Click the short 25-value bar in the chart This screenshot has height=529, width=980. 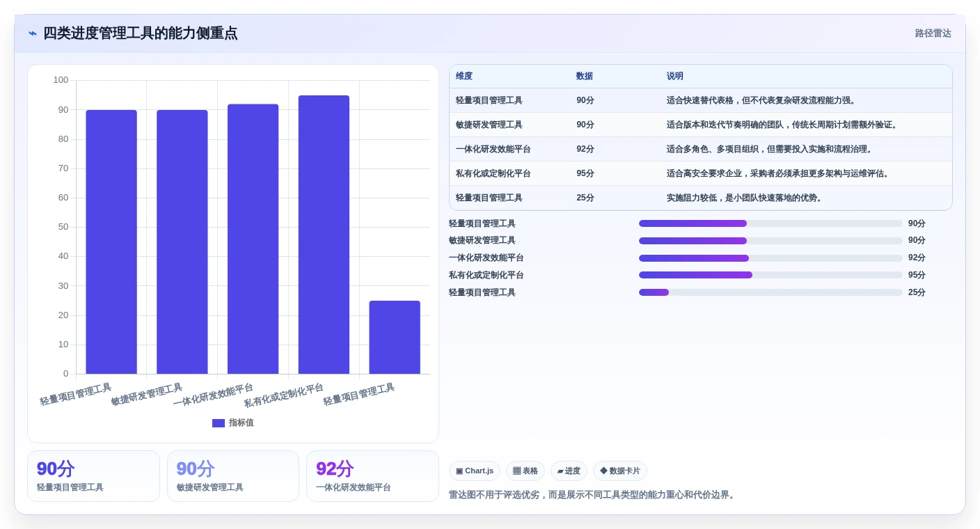coord(395,337)
